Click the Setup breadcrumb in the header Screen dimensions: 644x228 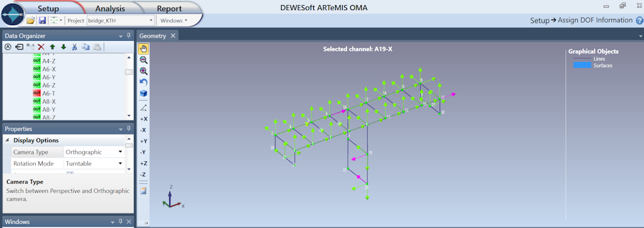click(539, 21)
